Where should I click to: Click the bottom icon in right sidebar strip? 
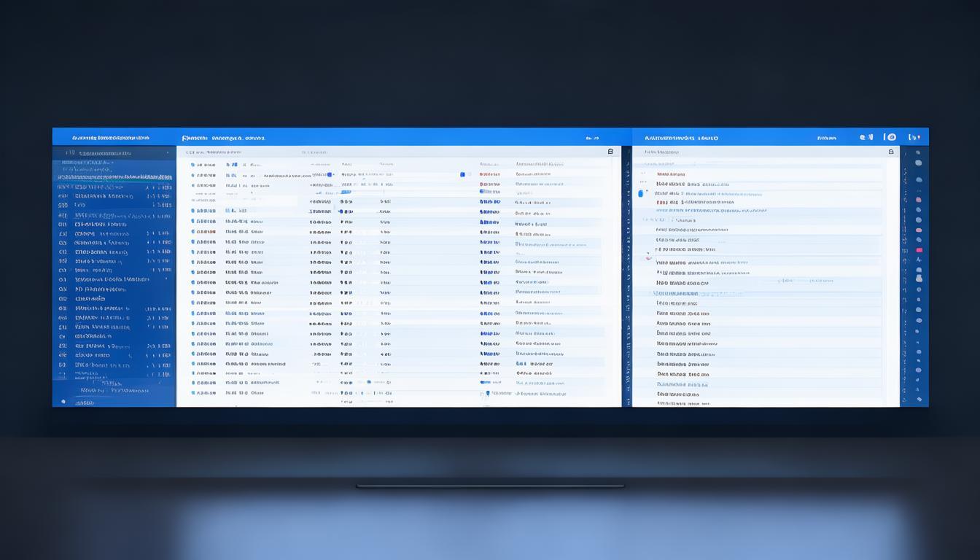(919, 399)
